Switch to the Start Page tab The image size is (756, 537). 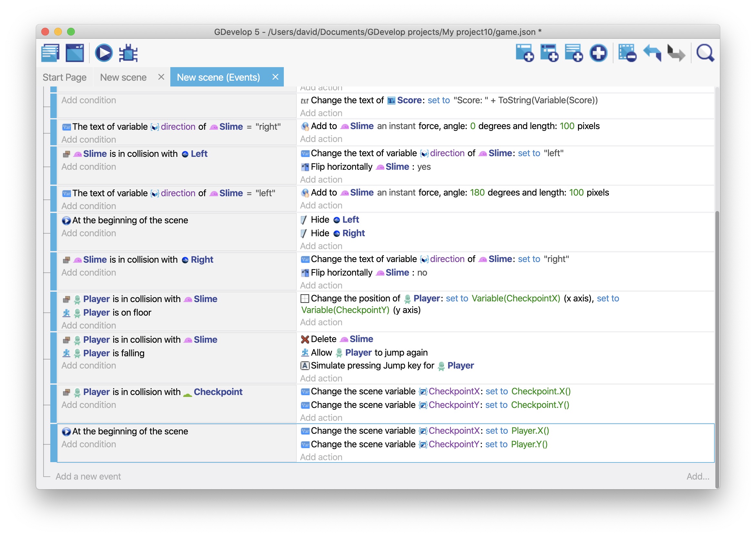65,77
